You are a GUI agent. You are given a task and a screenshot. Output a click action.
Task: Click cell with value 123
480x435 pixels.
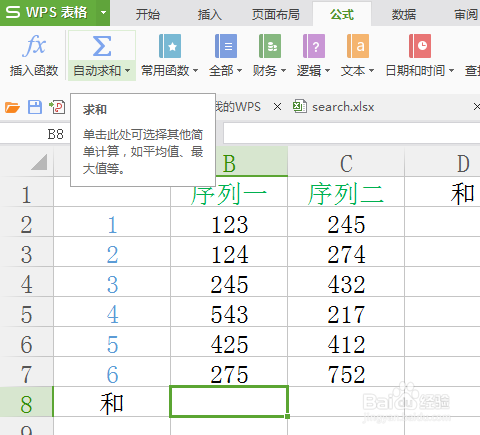(229, 222)
